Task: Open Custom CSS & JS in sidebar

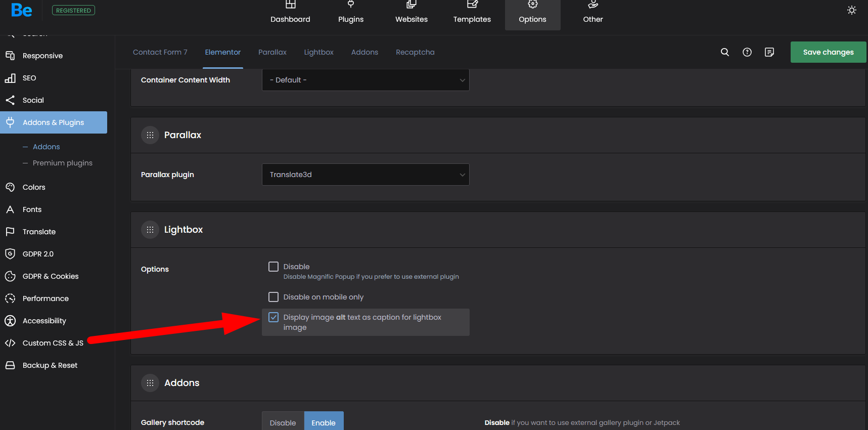Action: pos(53,343)
